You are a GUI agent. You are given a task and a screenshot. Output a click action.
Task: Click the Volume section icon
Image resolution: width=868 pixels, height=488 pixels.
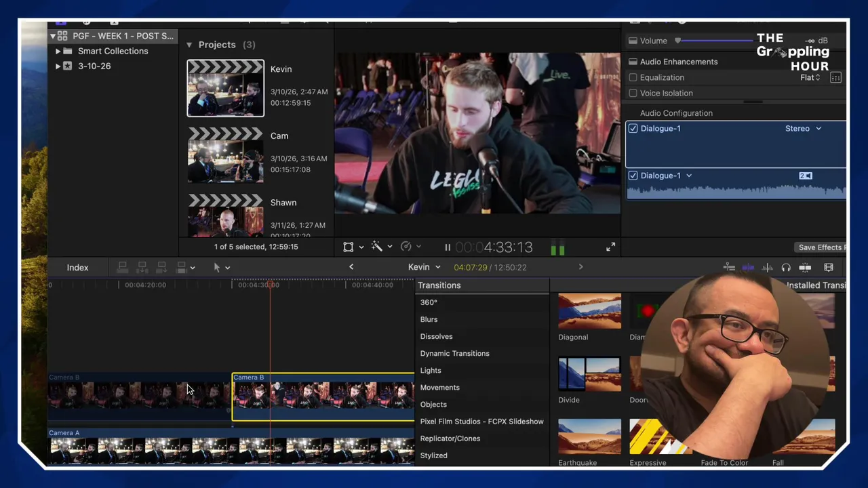[633, 41]
